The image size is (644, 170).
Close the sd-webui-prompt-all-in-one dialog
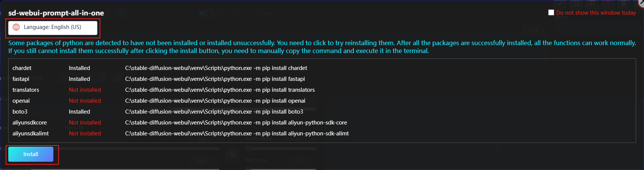(642, 3)
